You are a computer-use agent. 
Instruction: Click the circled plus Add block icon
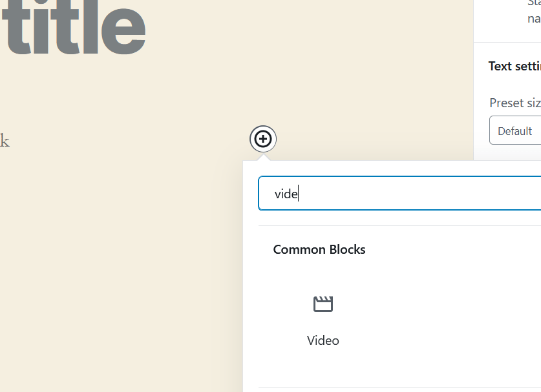263,139
